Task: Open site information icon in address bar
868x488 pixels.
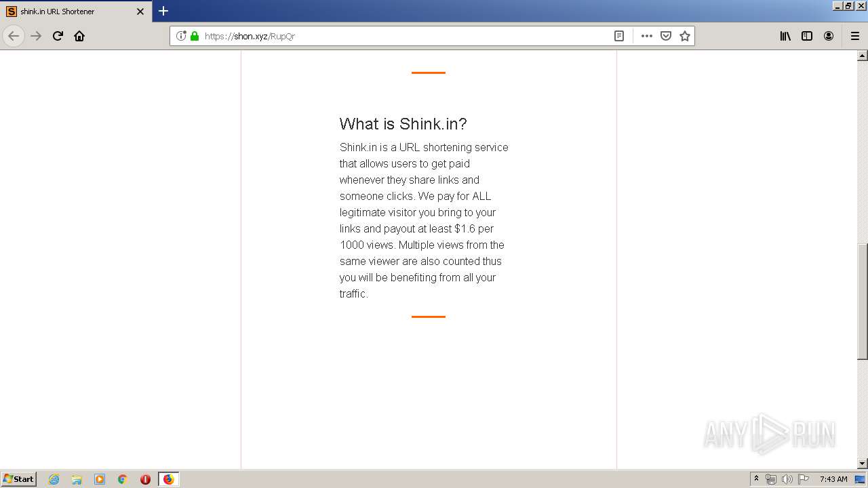Action: pyautogui.click(x=181, y=36)
